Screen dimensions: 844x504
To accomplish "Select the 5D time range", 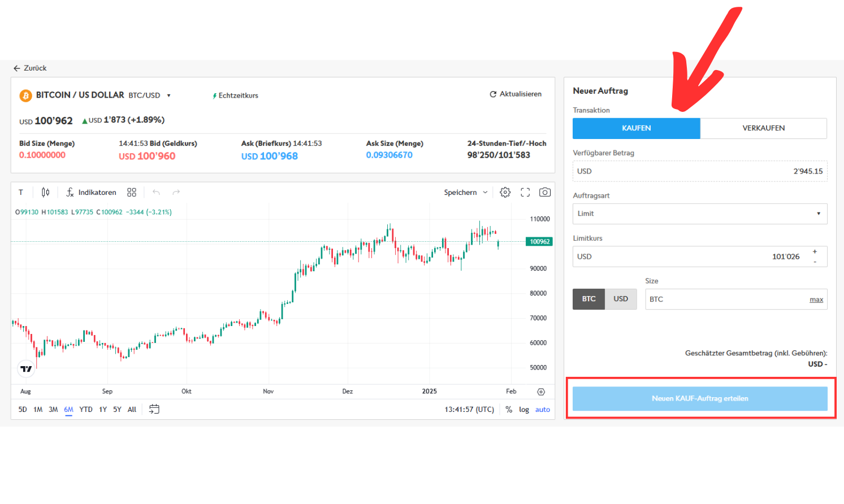I will point(23,410).
